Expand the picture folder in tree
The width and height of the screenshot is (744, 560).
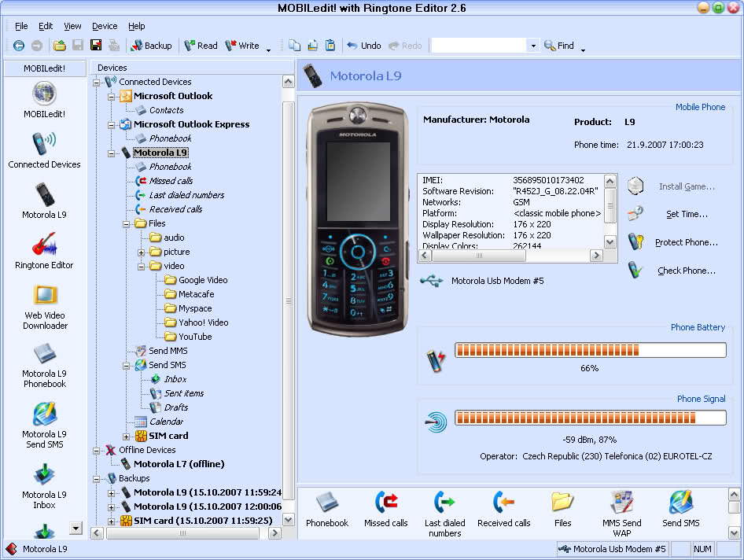[141, 252]
